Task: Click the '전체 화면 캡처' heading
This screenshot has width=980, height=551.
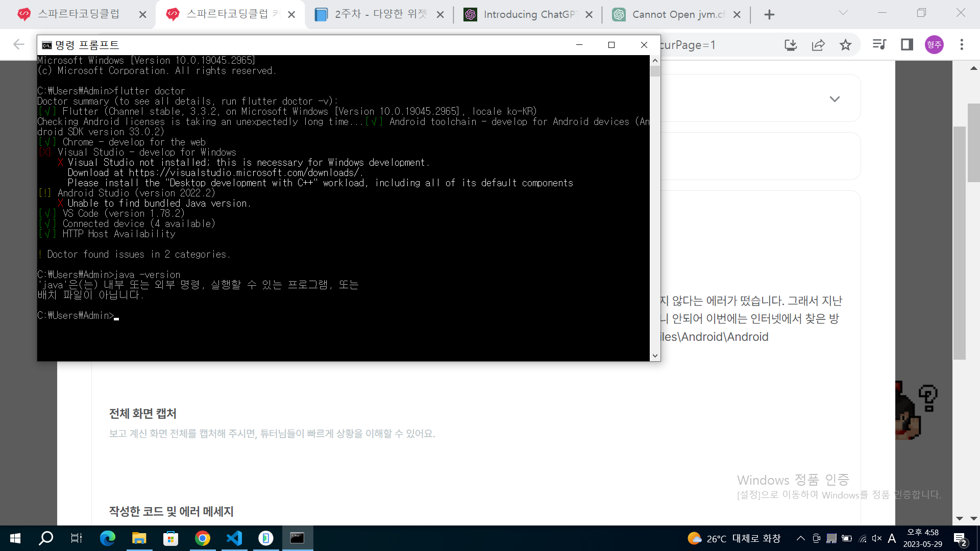Action: coord(142,413)
